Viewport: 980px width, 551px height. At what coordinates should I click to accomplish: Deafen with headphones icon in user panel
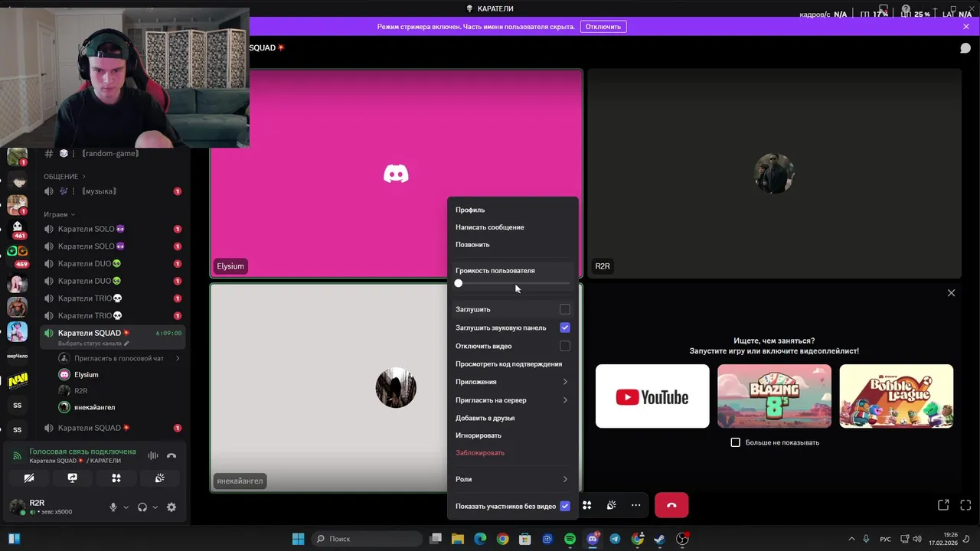tap(142, 507)
